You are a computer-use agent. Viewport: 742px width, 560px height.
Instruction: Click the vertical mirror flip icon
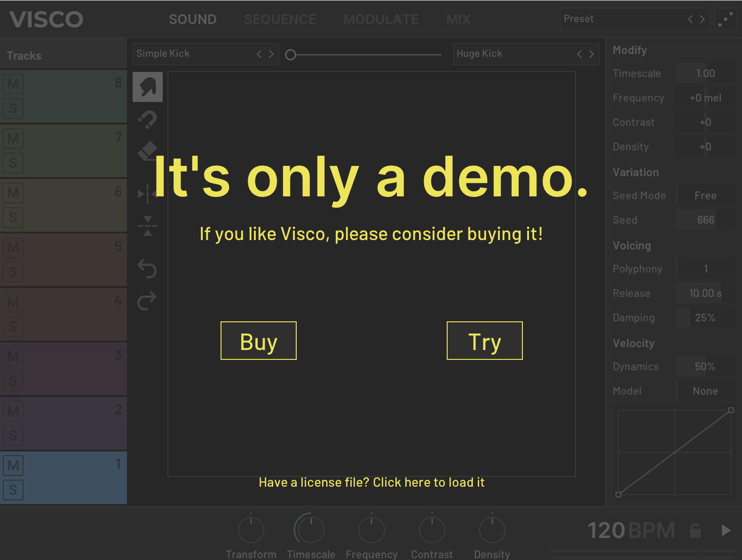148,226
